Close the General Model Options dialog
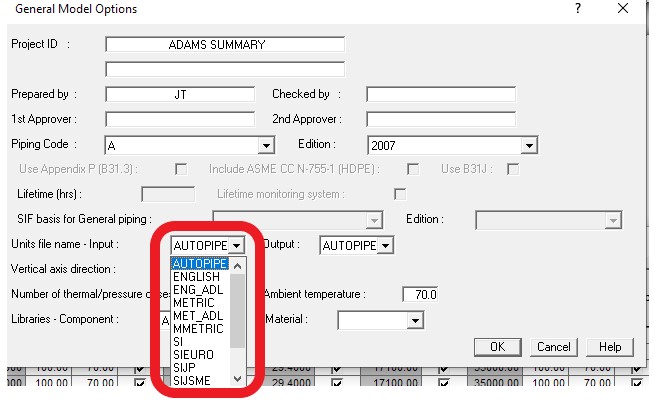This screenshot has width=653, height=401. coord(623,8)
